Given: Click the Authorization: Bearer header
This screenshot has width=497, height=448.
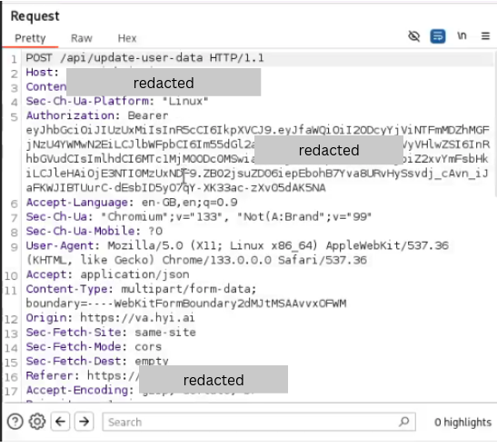Looking at the screenshot, I should (97, 115).
